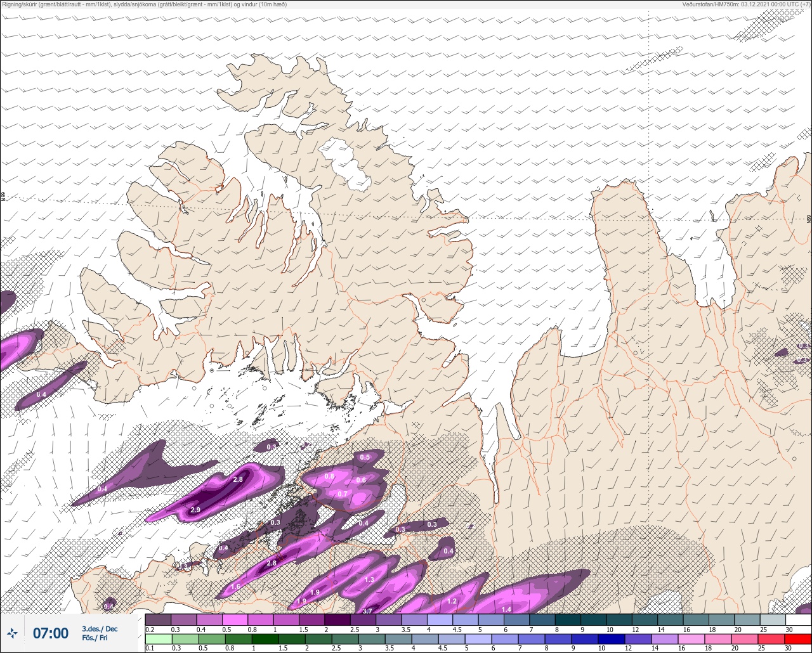Select the red lower-row swatch labeled 30
This screenshot has width=812, height=653.
tap(798, 639)
